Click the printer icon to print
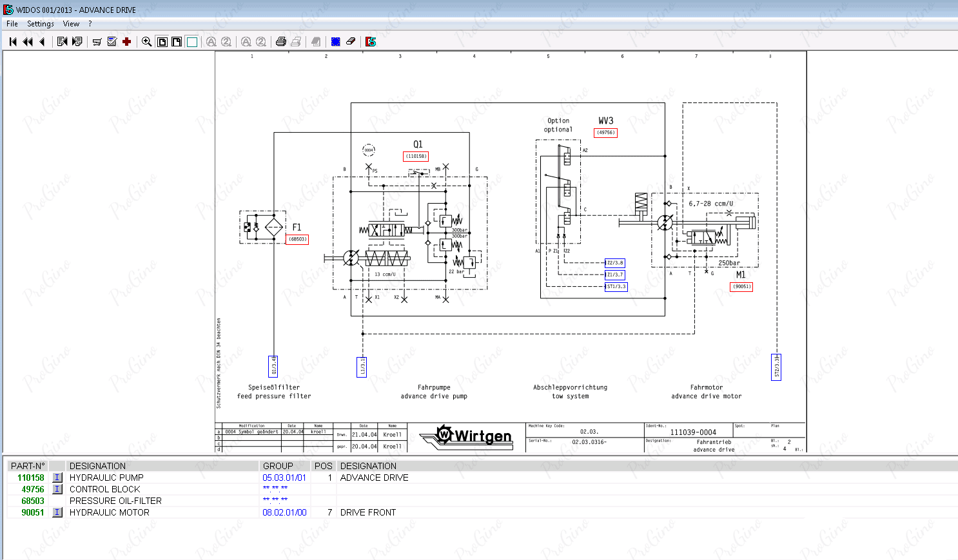 [281, 42]
